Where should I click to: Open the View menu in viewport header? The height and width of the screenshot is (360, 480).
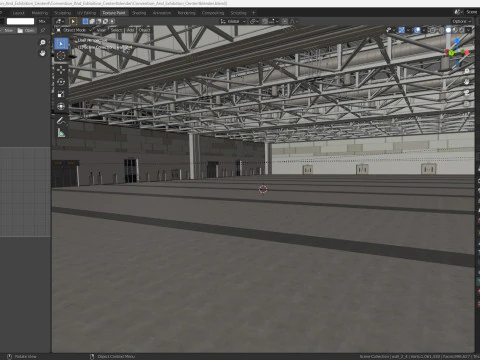click(101, 30)
